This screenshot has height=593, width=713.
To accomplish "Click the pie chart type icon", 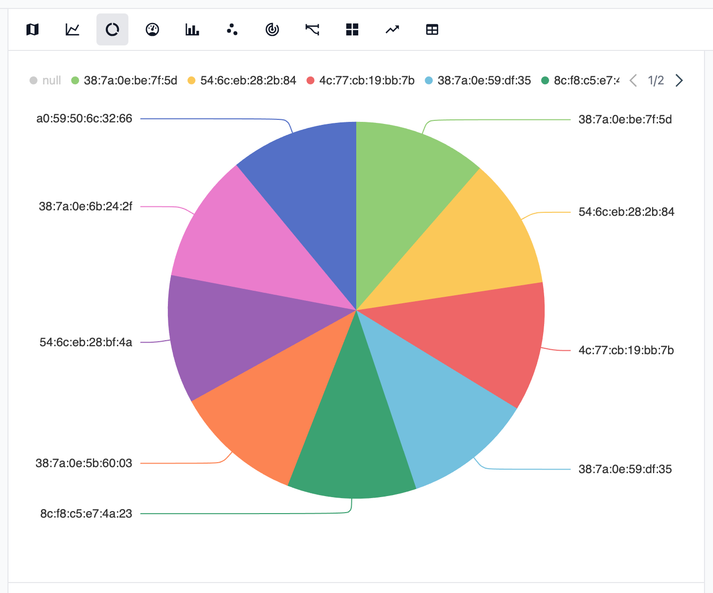I will pos(112,30).
